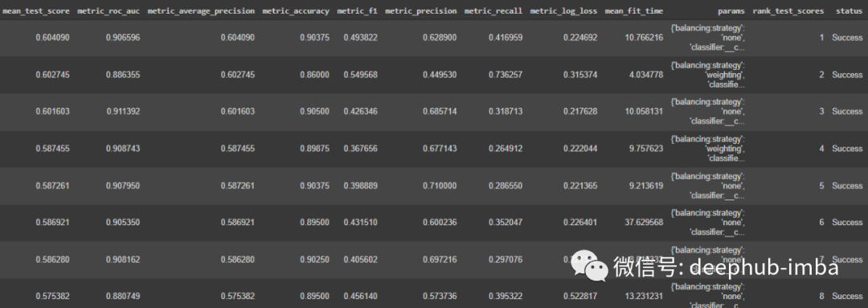Select precision value 0.685714

(440, 111)
